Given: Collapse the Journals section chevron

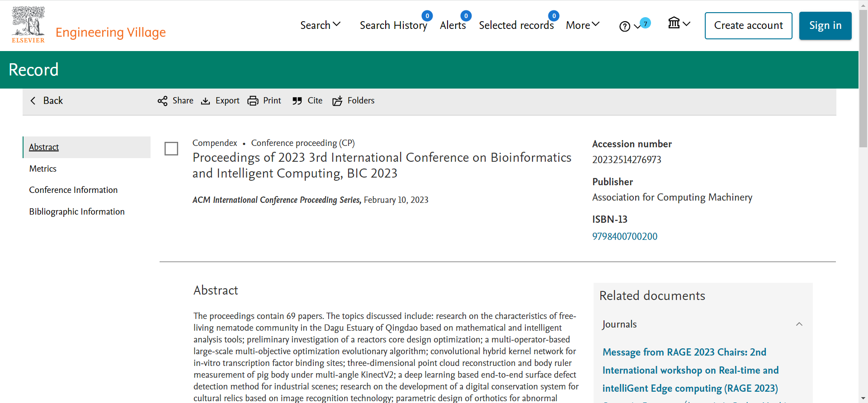Looking at the screenshot, I should [x=799, y=324].
